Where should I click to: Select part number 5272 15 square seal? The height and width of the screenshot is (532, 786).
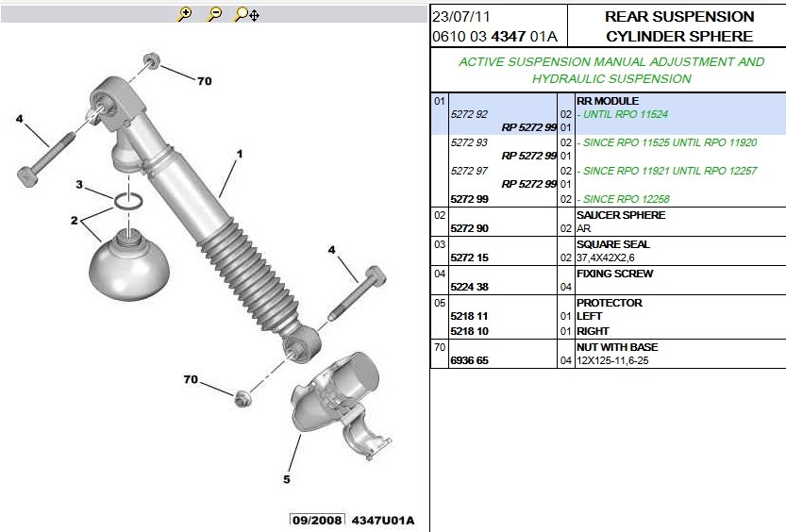469,258
